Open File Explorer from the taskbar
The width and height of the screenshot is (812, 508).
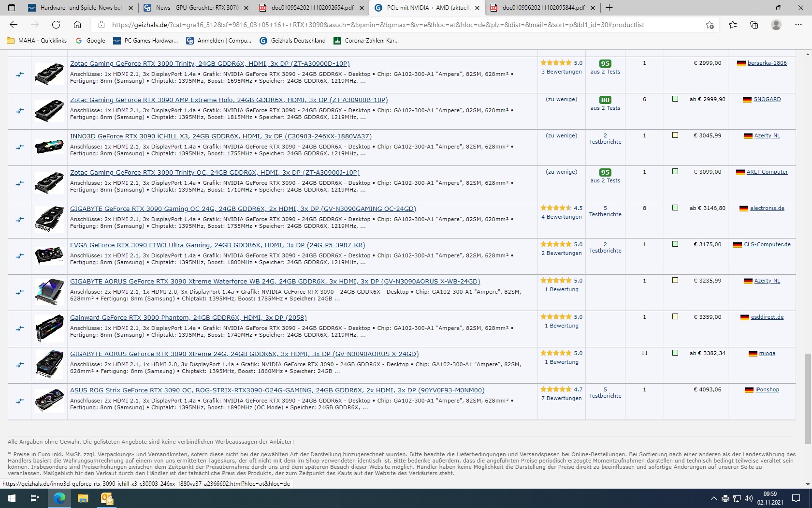pos(83,498)
